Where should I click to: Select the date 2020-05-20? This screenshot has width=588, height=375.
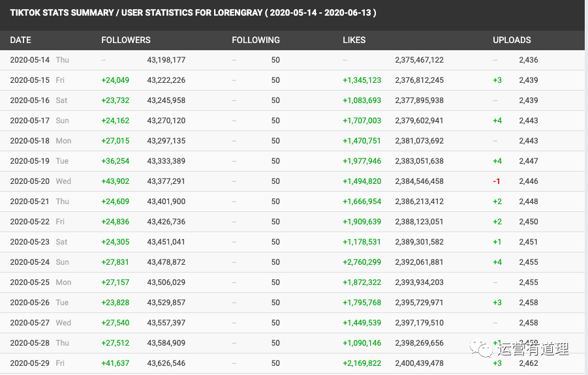(29, 181)
